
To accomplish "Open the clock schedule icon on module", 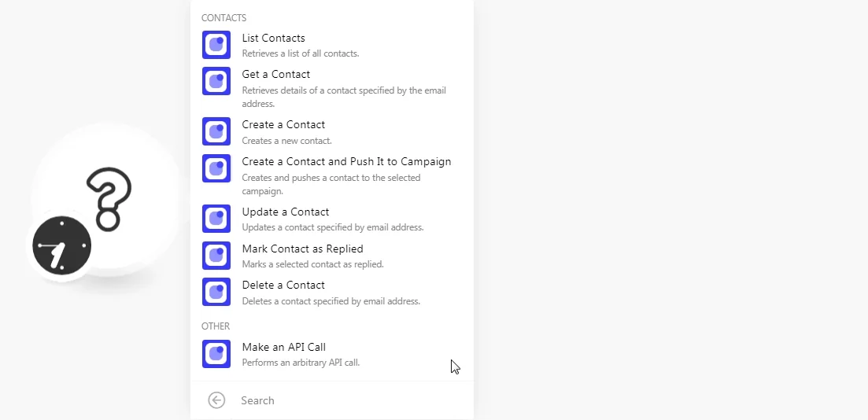I will click(x=61, y=245).
